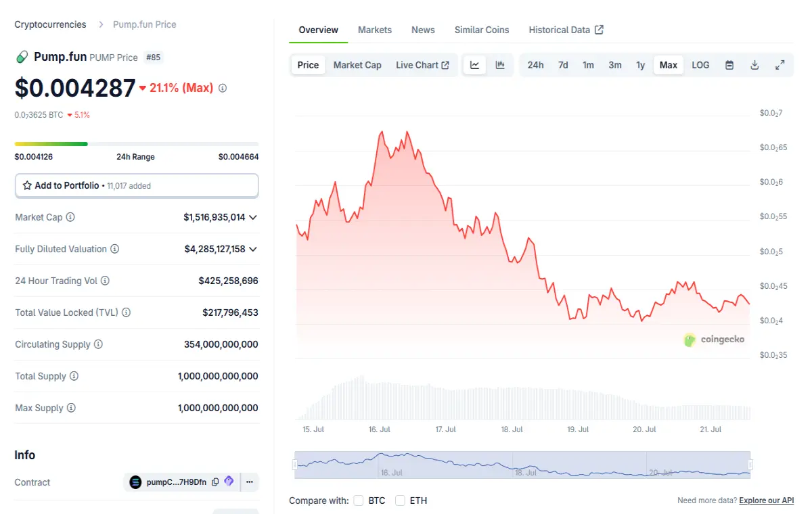Switch to candlestick chart icon

(x=500, y=65)
